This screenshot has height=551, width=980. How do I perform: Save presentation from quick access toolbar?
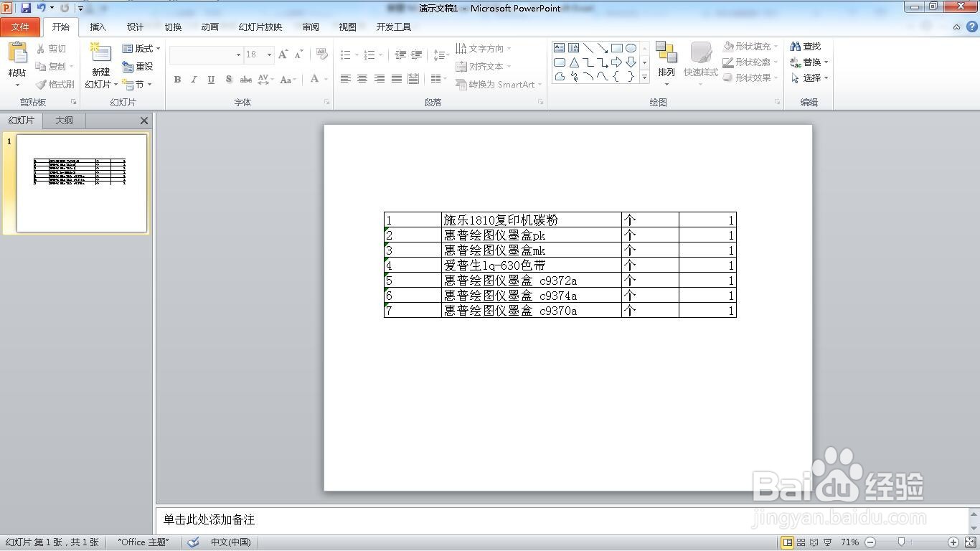pyautogui.click(x=26, y=8)
